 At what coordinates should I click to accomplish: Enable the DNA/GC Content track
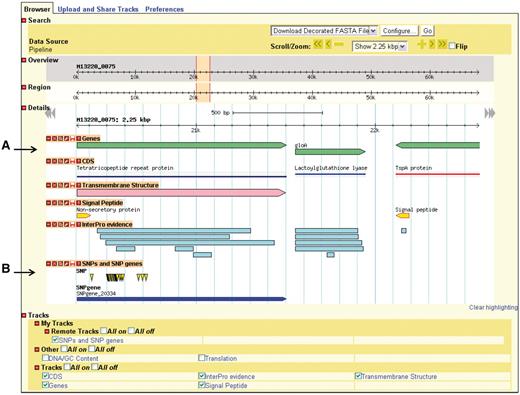pyautogui.click(x=45, y=358)
